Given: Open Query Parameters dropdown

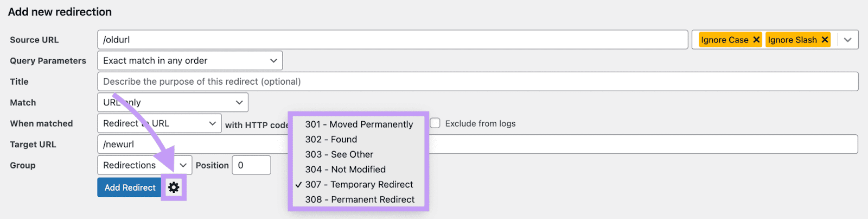Looking at the screenshot, I should coord(190,60).
